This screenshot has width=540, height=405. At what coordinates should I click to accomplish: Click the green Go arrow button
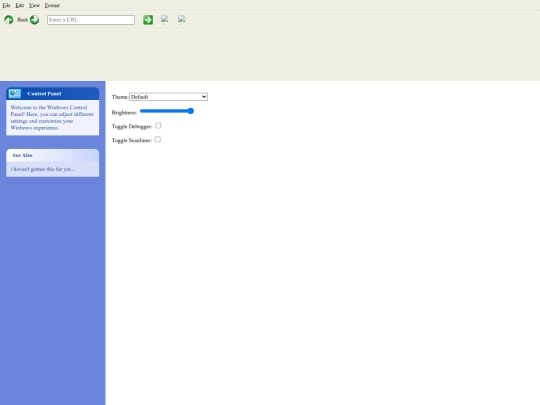[148, 20]
